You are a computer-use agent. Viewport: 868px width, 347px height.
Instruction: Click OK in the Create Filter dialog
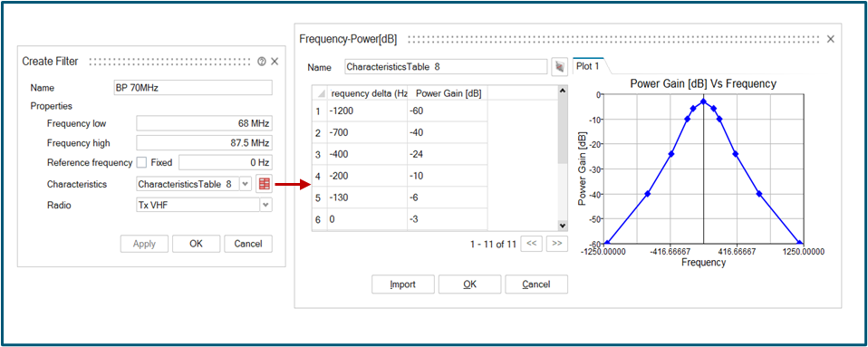(196, 244)
